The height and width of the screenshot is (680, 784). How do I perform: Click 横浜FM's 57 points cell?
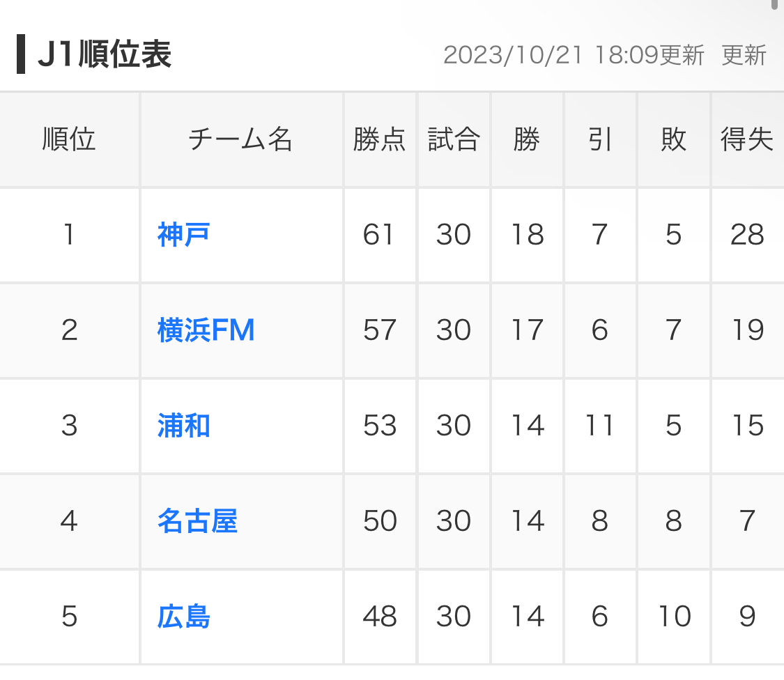point(380,330)
